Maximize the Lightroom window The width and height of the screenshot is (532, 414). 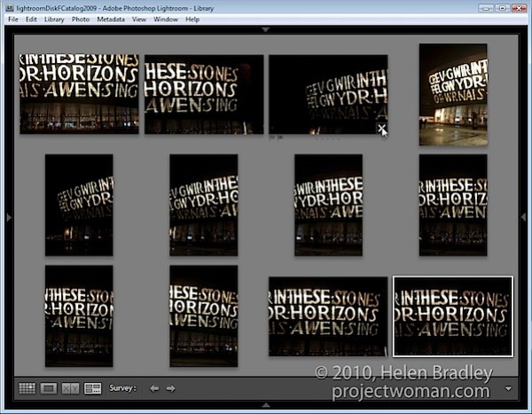click(503, 8)
